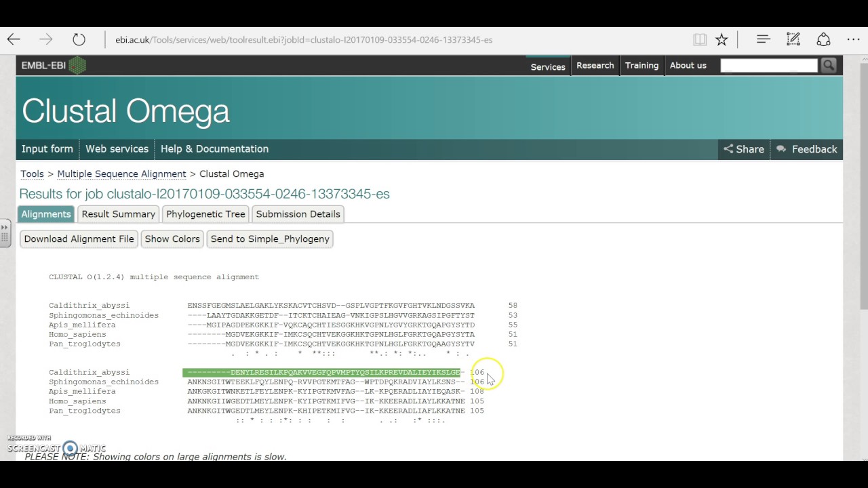Open the Services menu
The height and width of the screenshot is (488, 868).
point(548,66)
